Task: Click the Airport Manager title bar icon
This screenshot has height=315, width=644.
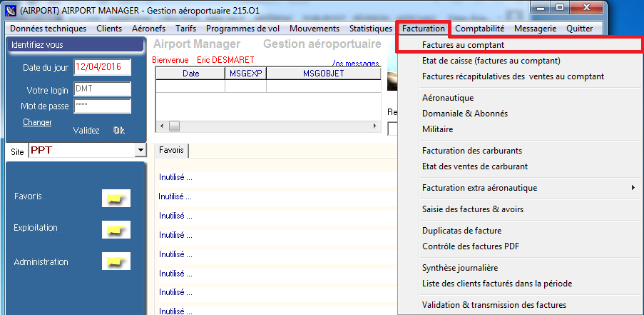Action: click(11, 10)
